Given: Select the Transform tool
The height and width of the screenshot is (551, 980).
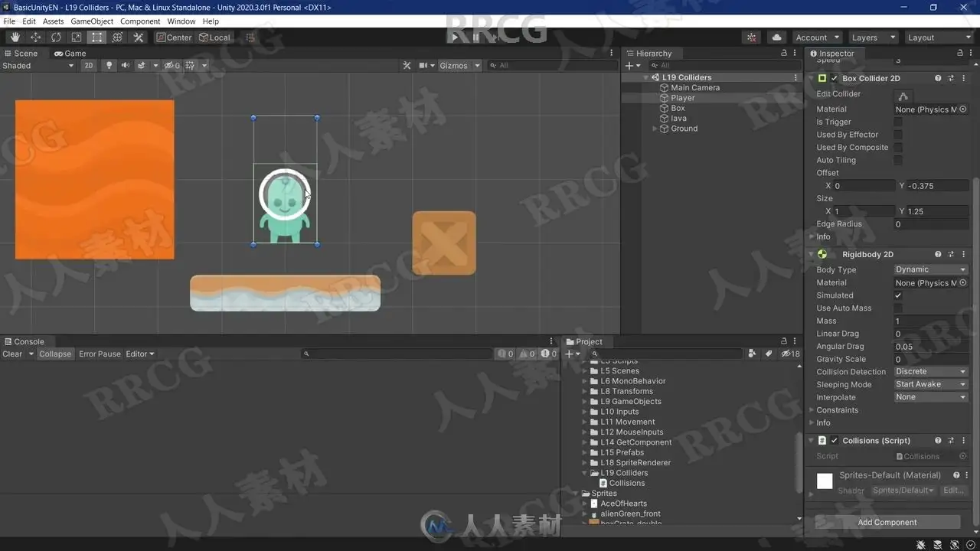Looking at the screenshot, I should coord(118,37).
